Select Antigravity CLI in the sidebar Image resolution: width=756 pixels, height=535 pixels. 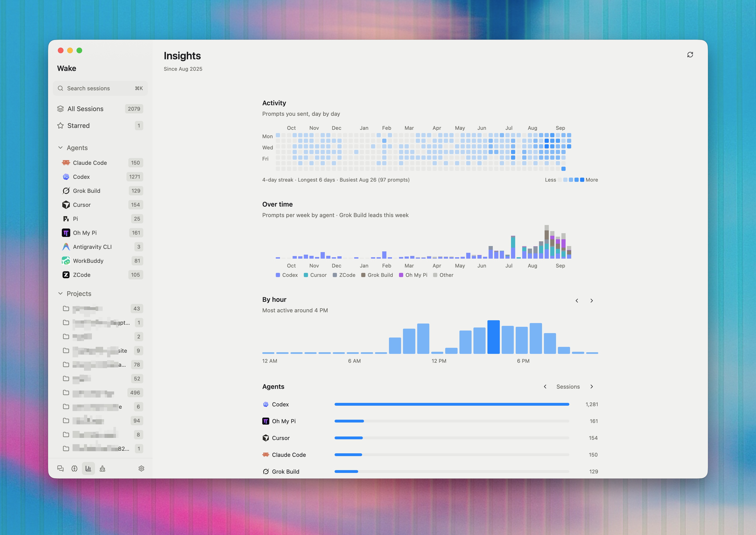pos(100,247)
